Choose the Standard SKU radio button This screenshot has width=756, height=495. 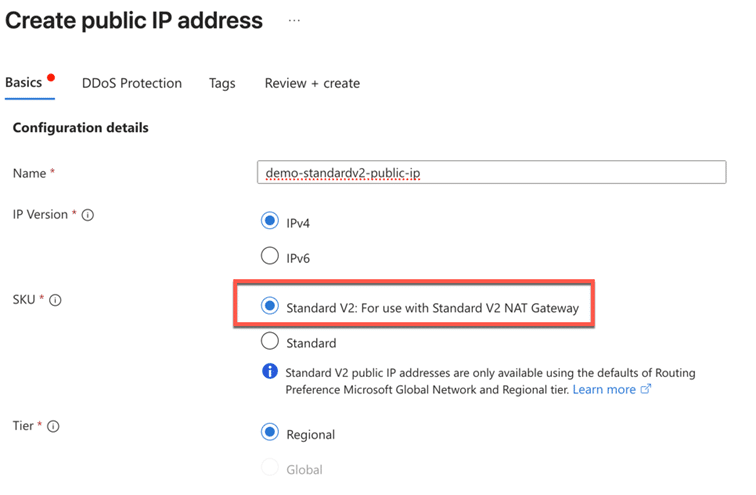[269, 341]
